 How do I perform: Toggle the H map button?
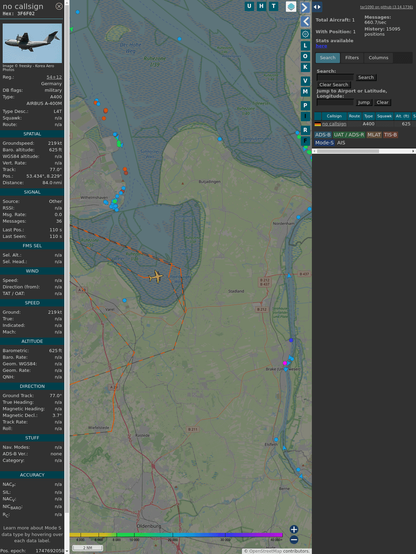point(261,6)
